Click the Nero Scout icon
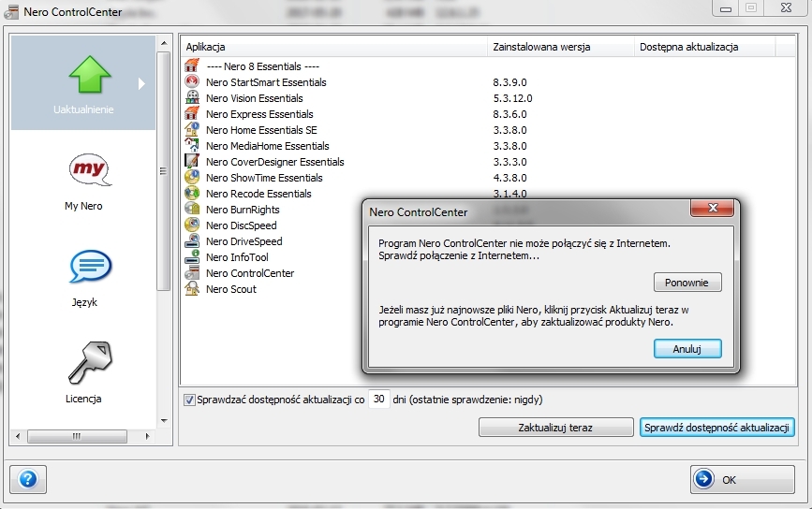The image size is (812, 509). click(x=192, y=288)
